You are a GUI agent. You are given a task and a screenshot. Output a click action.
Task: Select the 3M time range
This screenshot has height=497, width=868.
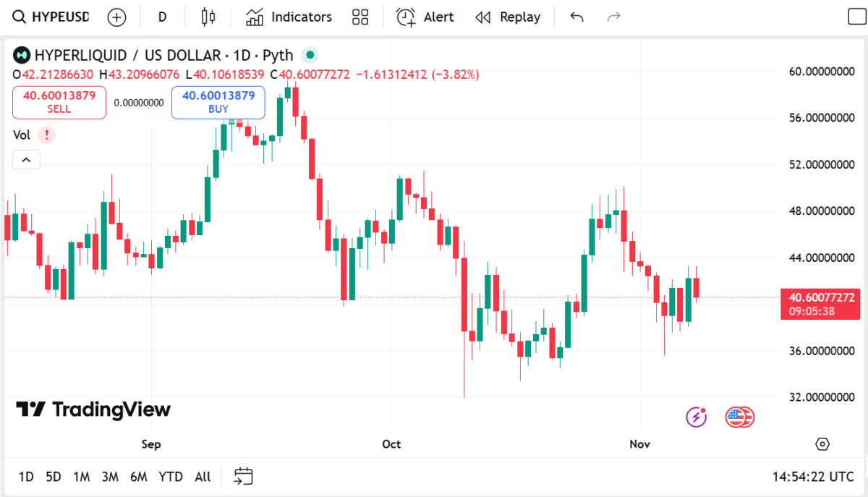[110, 477]
